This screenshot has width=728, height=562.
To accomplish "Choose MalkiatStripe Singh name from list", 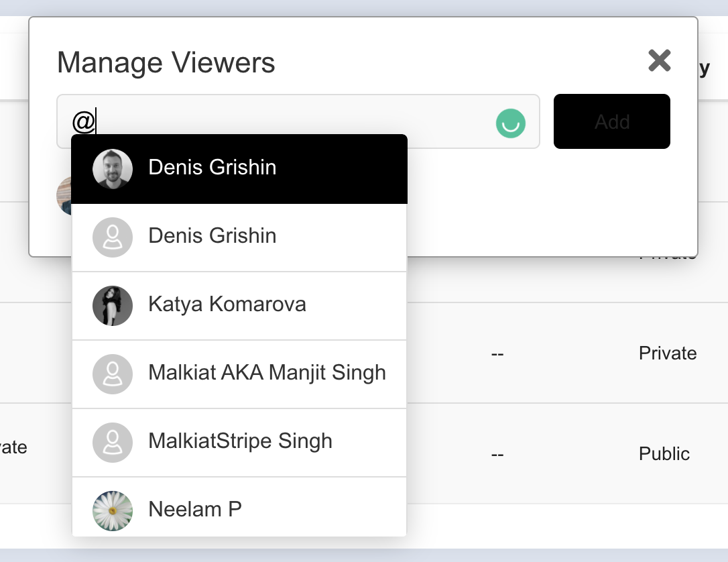I will click(x=240, y=441).
